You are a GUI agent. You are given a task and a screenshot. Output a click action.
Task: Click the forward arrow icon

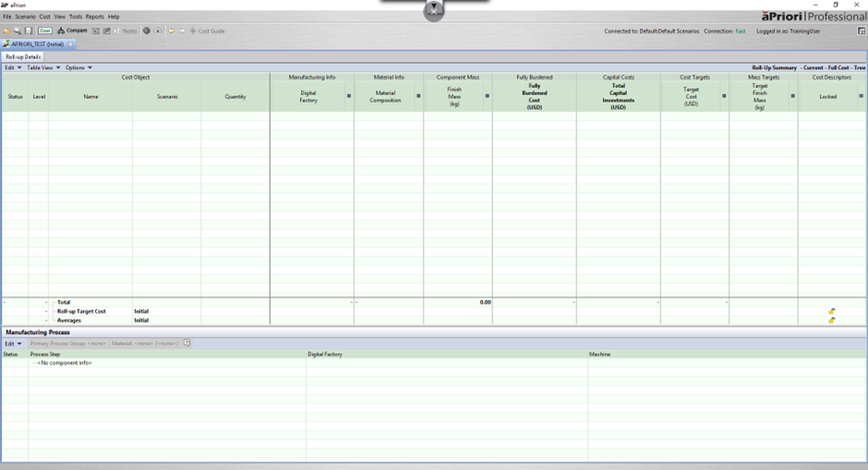(x=182, y=31)
